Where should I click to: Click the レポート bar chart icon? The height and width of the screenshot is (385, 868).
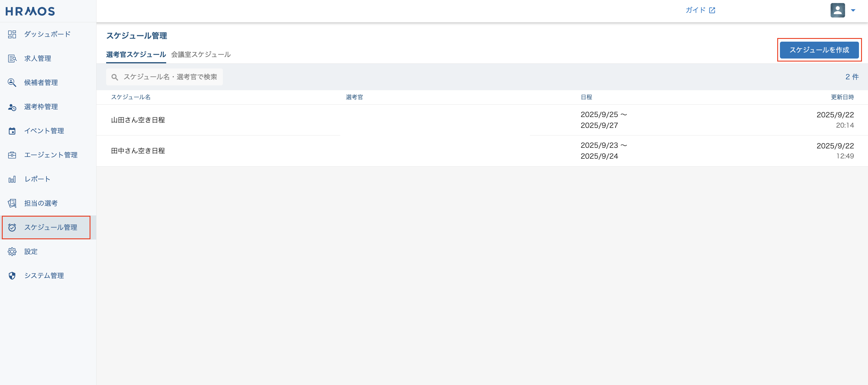[12, 179]
